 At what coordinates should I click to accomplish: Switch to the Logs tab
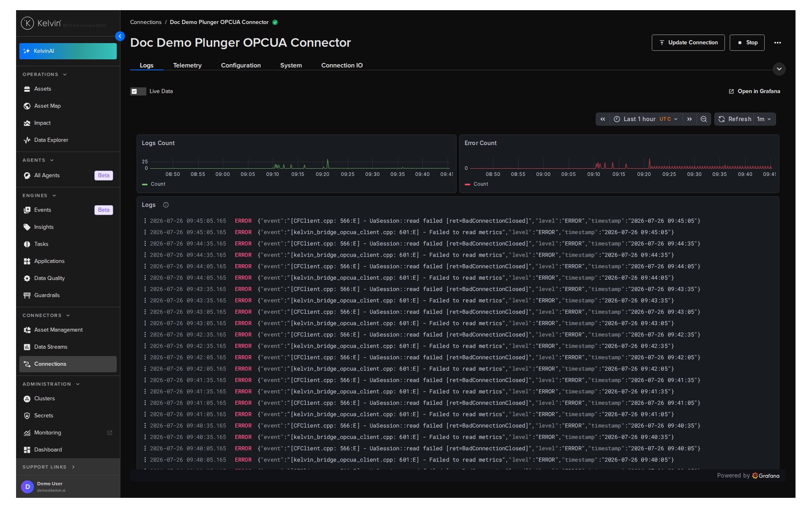coord(147,65)
